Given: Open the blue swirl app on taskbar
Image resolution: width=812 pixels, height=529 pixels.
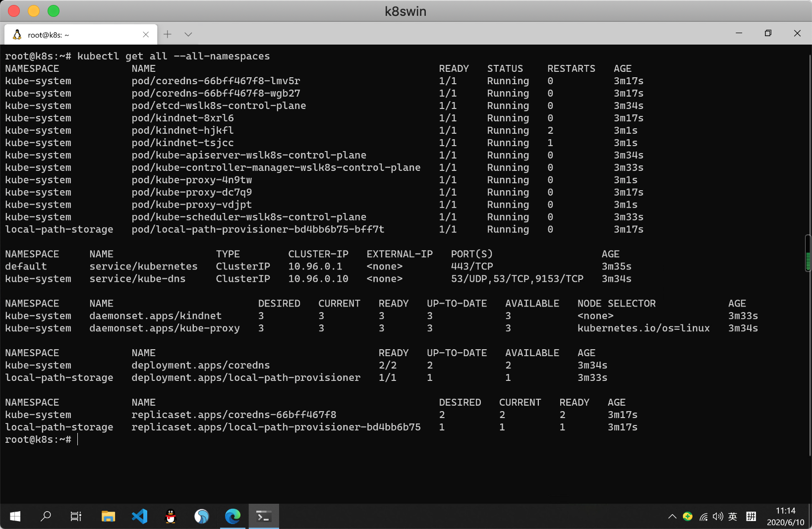Looking at the screenshot, I should [201, 517].
